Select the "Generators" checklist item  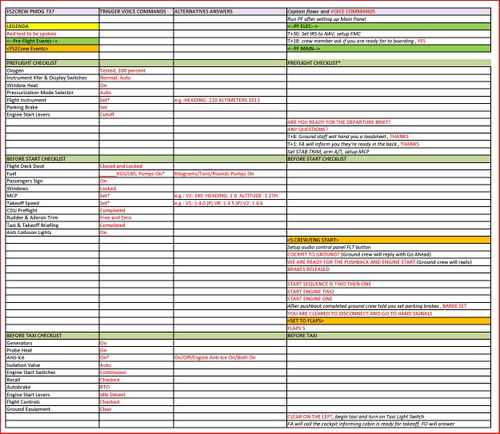pyautogui.click(x=52, y=343)
